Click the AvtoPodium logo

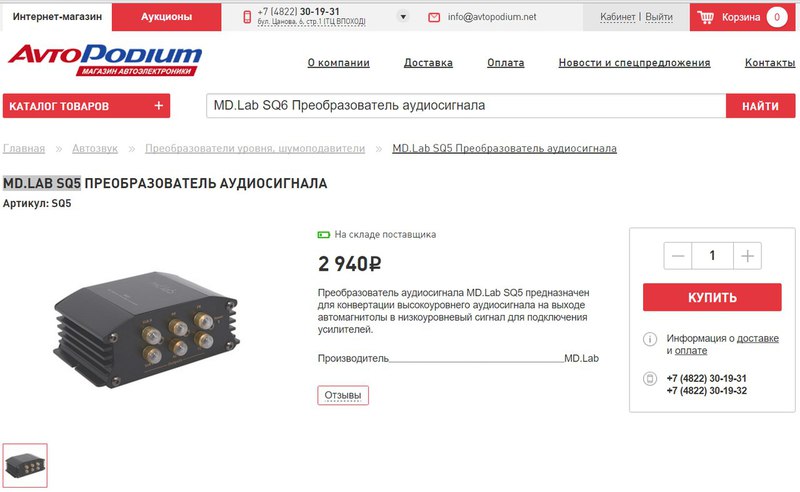point(105,60)
